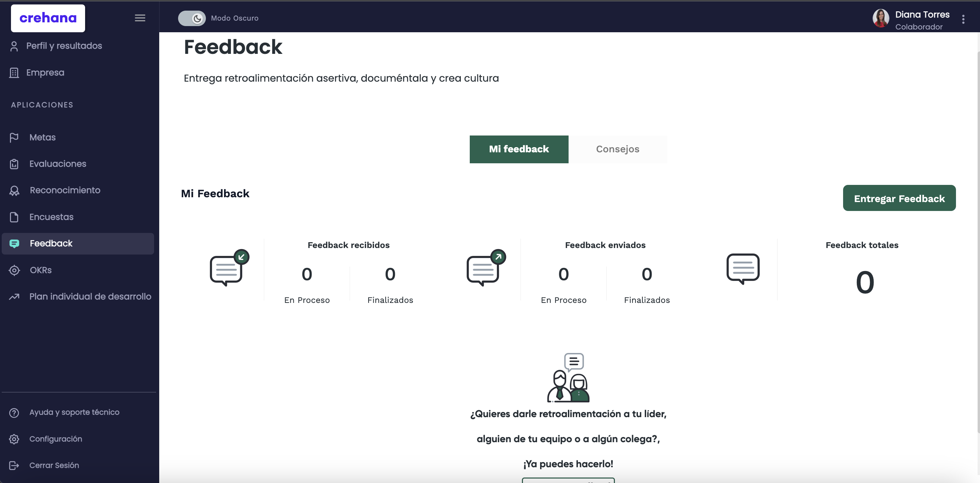Select the Consejos tab

pyautogui.click(x=618, y=149)
